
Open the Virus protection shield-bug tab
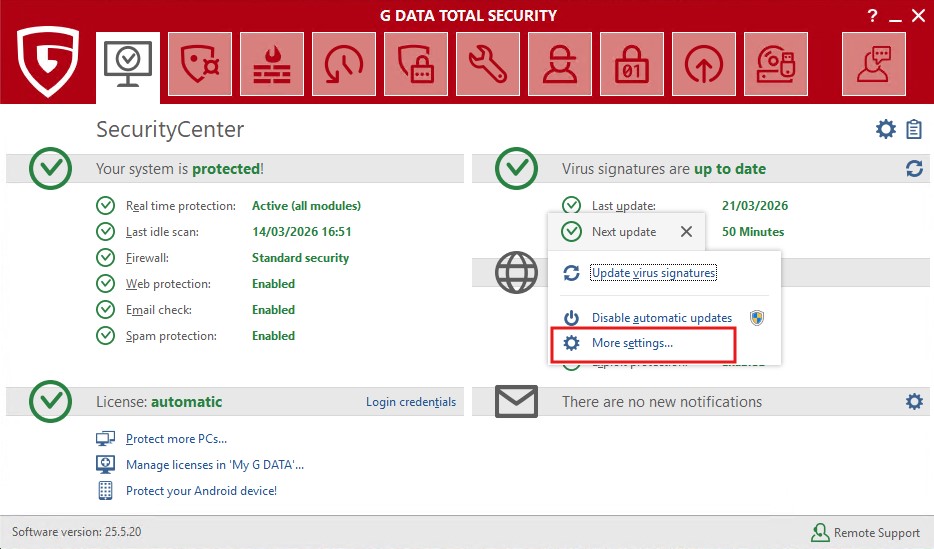(200, 64)
